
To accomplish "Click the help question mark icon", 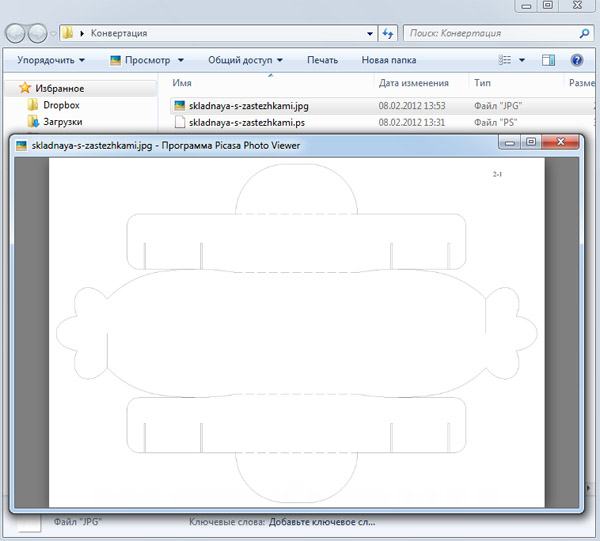I will pos(577,60).
